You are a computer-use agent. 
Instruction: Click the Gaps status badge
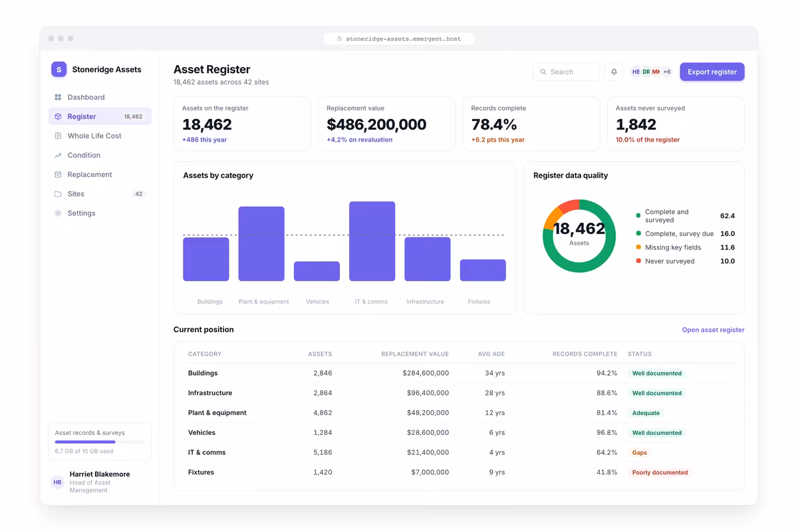click(639, 453)
